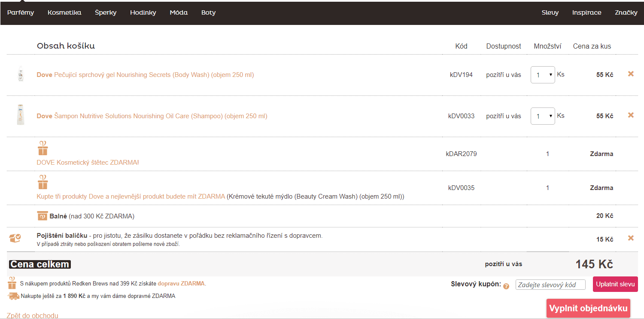644x319 pixels.
Task: Click gift icon beside Redken Brews offer
Action: click(12, 283)
